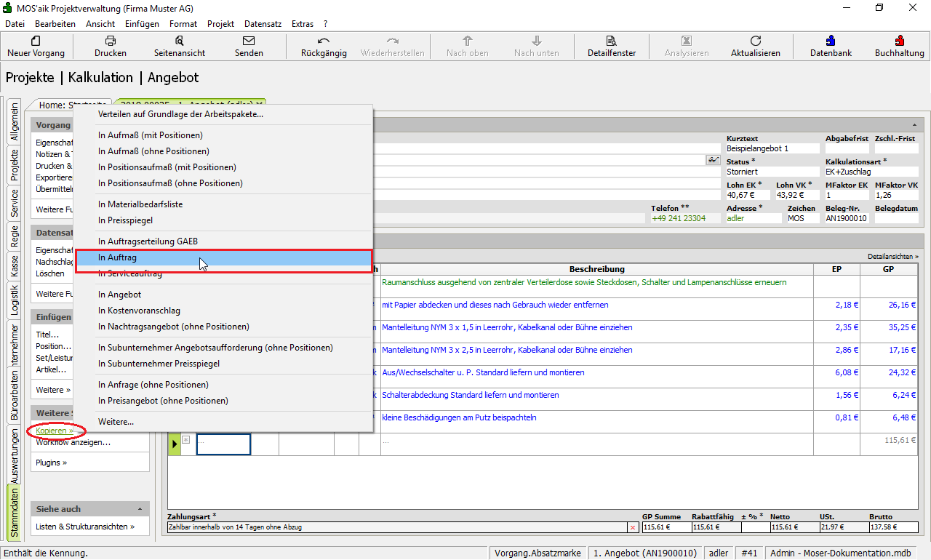Switch to the Stammdaten side tab

pyautogui.click(x=14, y=513)
